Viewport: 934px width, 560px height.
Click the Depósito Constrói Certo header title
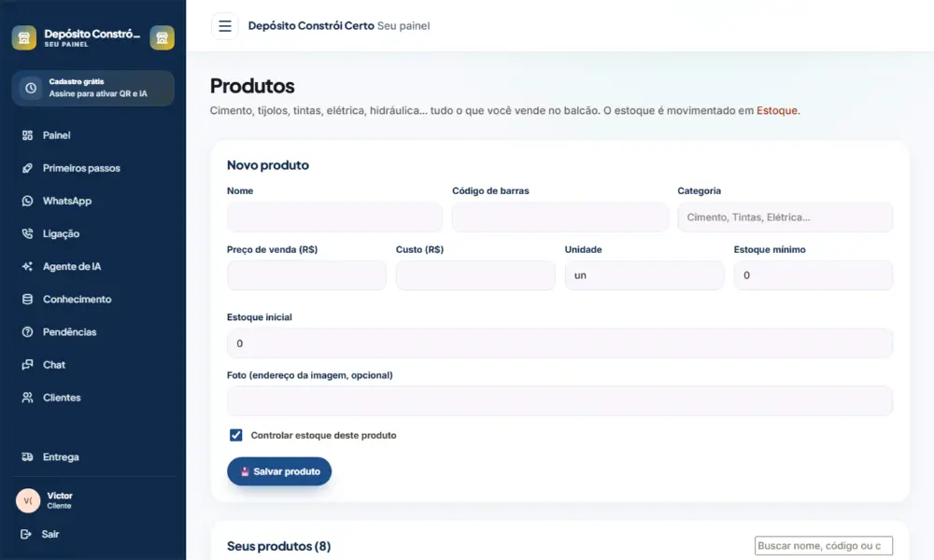pyautogui.click(x=311, y=25)
